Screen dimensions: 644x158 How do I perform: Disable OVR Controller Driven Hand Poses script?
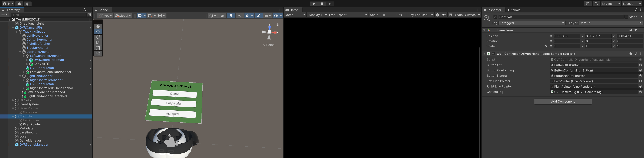click(x=493, y=54)
